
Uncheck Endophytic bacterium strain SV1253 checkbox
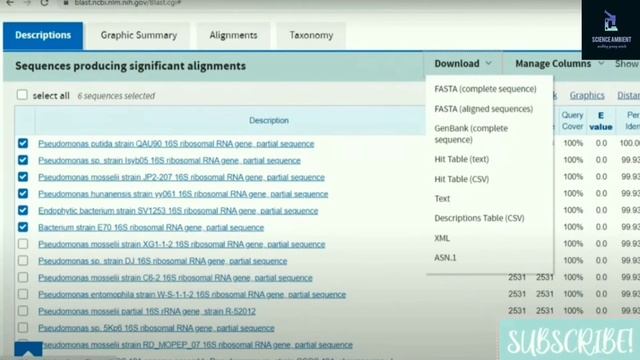tap(23, 210)
